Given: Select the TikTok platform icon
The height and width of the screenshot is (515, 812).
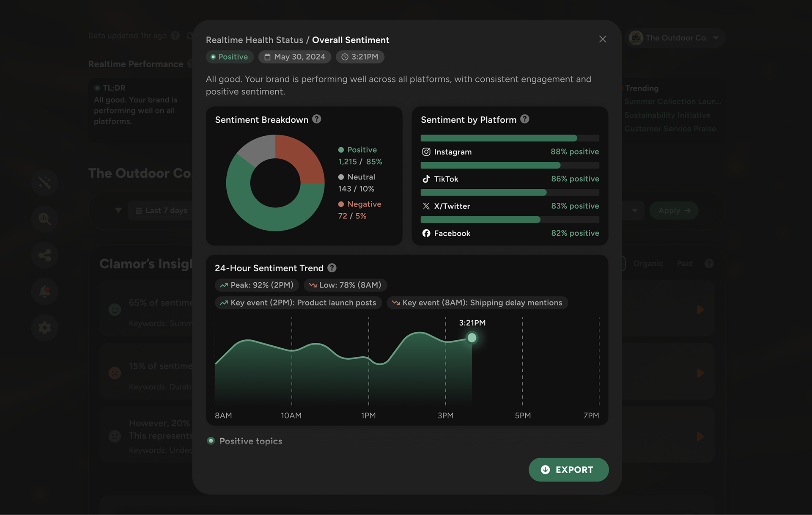Looking at the screenshot, I should click(425, 179).
